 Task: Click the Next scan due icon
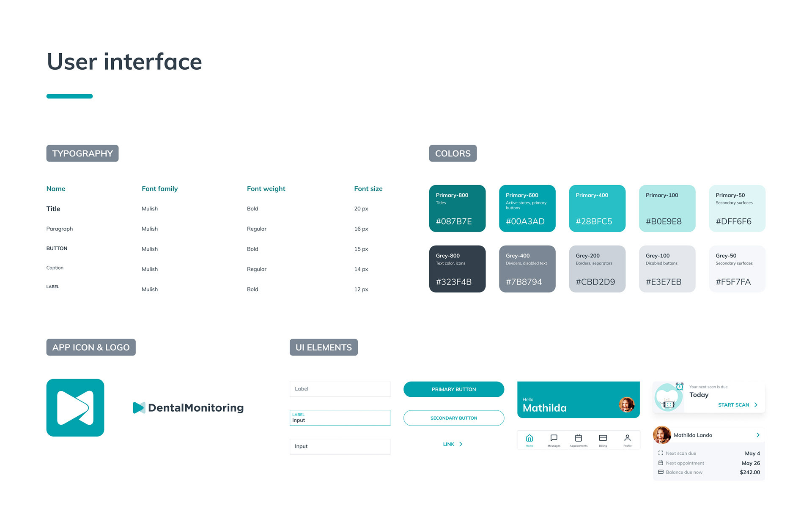pos(661,453)
